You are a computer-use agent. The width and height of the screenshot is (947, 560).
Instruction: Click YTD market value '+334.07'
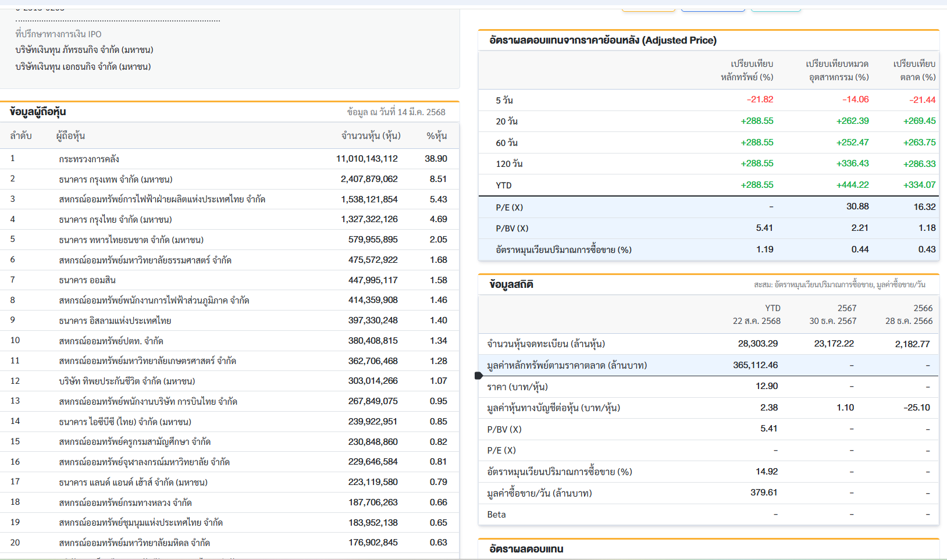[919, 185]
